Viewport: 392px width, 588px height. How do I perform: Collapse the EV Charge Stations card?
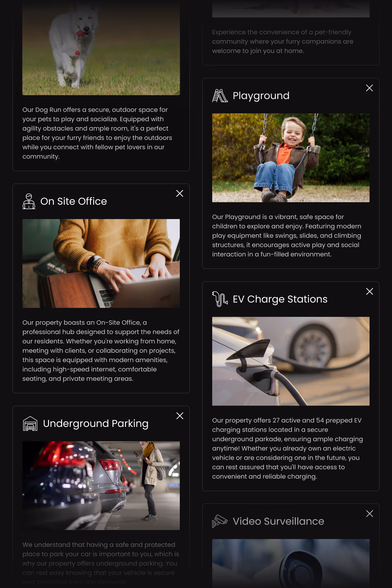tap(369, 291)
